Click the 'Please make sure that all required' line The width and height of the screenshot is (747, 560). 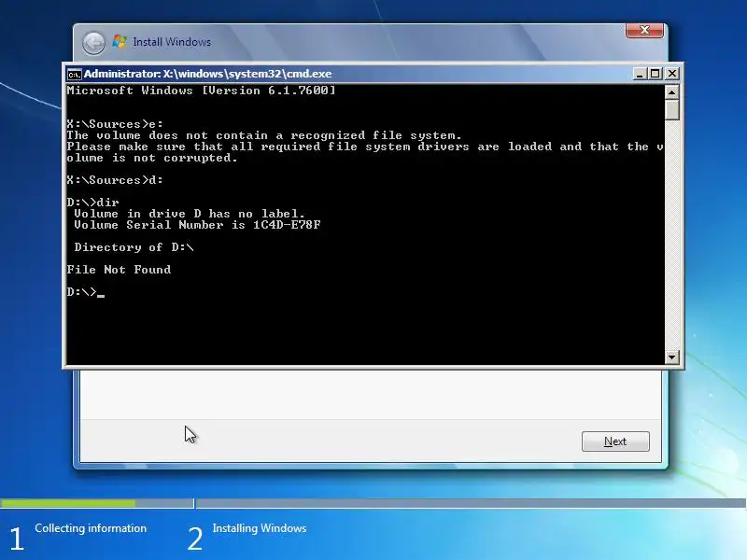(365, 147)
